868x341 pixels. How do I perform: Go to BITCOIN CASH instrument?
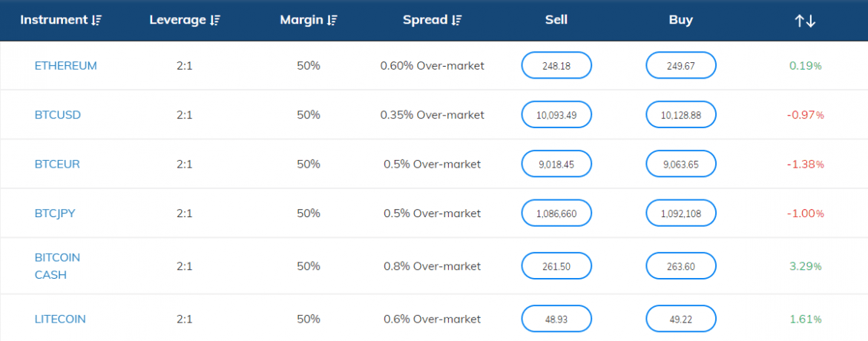tap(57, 265)
